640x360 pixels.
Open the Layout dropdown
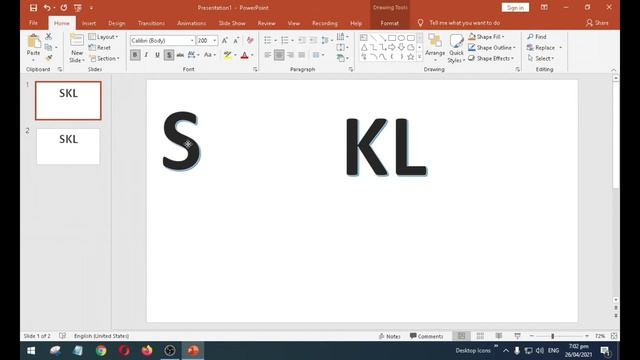pos(104,37)
